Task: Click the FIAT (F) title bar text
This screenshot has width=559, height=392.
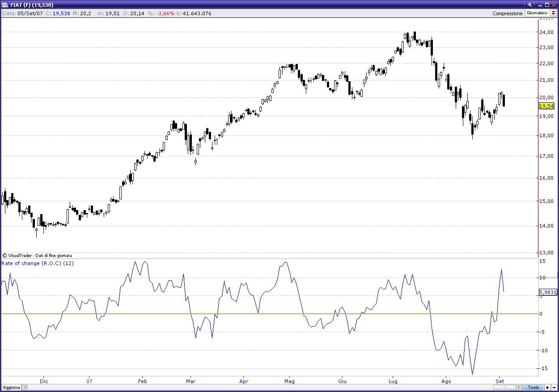Action: (32, 5)
